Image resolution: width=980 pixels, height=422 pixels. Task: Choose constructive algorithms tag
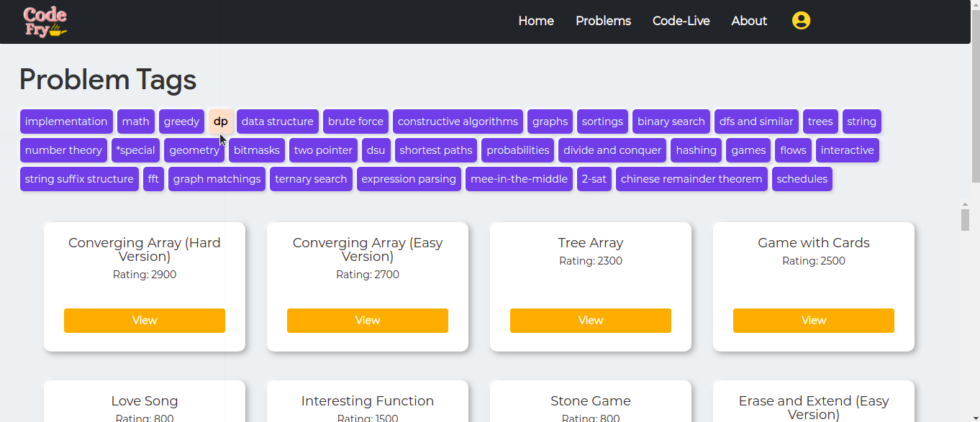click(458, 121)
